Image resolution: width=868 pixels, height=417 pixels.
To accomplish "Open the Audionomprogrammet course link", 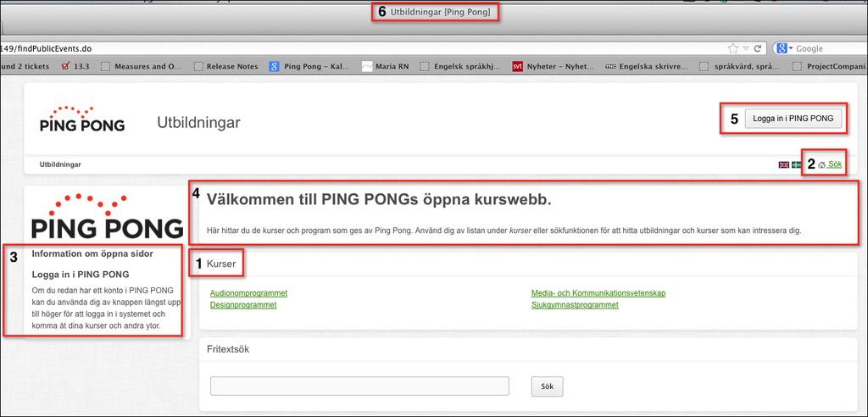I will tap(248, 293).
